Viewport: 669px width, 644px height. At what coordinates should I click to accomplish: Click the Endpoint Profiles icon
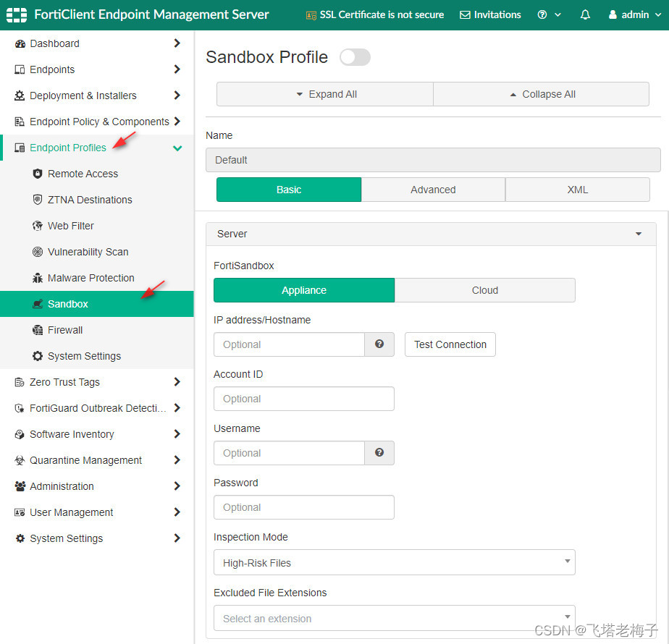[x=20, y=148]
